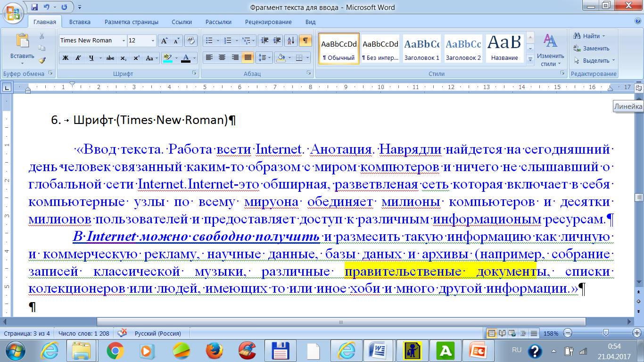This screenshot has height=362, width=644.
Task: Open bullets list dropdown arrow
Action: pos(217,41)
